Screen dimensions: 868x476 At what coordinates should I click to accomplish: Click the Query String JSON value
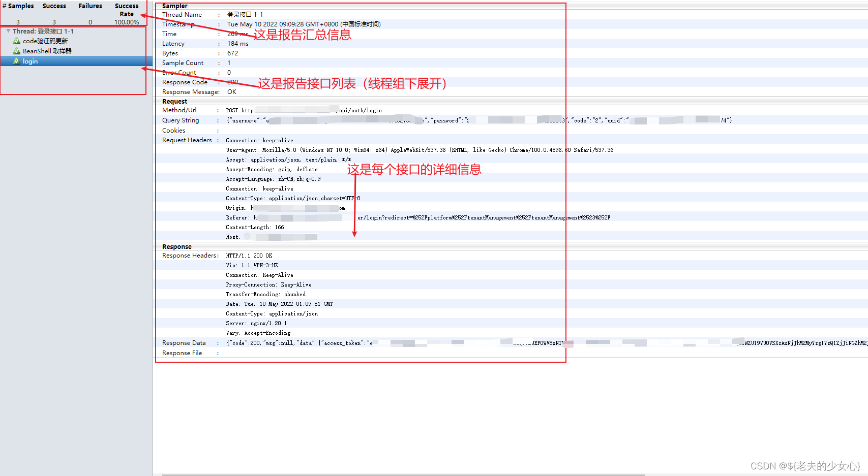click(x=479, y=120)
